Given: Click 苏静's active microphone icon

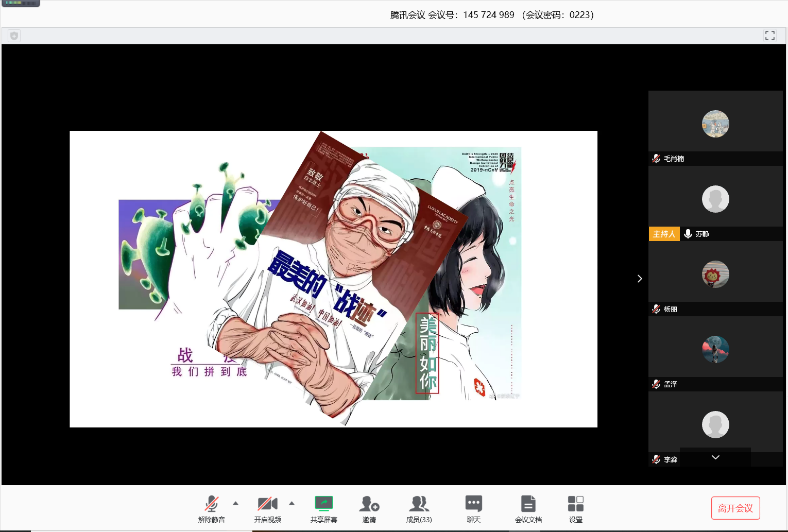Looking at the screenshot, I should click(x=688, y=234).
